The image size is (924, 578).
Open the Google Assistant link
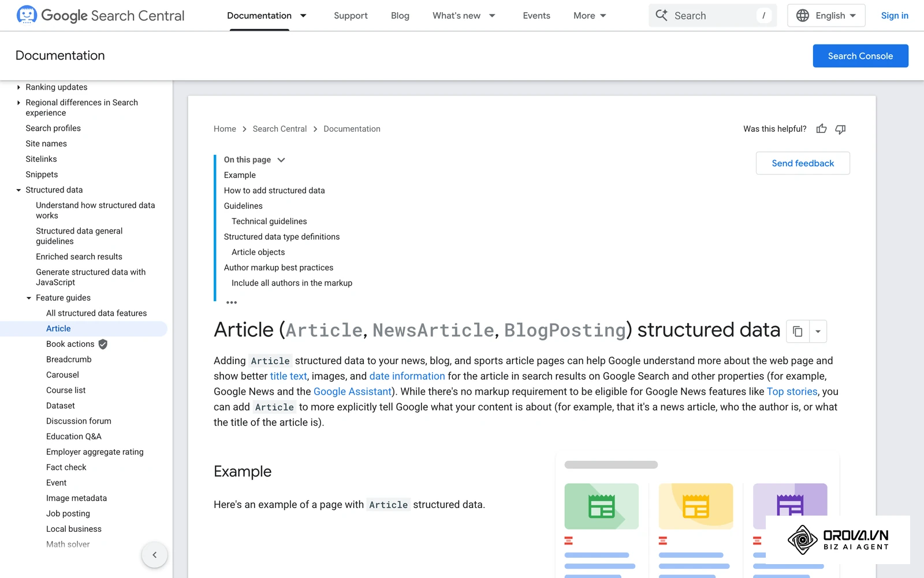coord(353,392)
